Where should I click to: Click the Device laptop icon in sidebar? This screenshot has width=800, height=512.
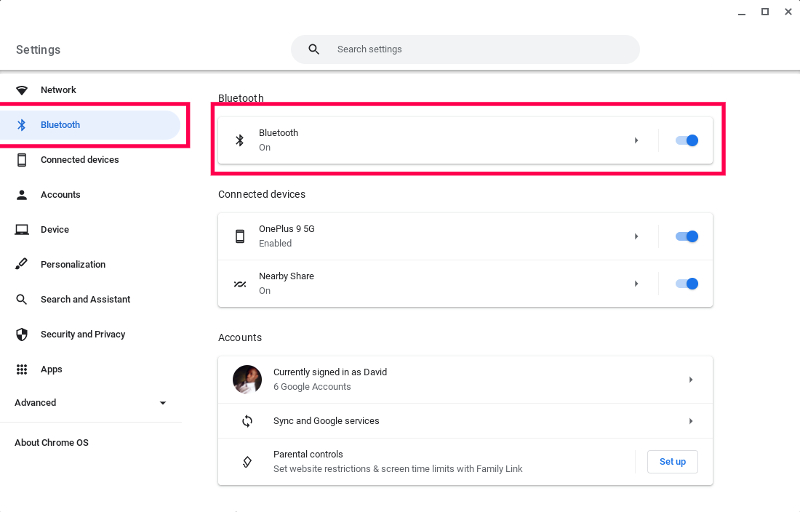[x=21, y=229]
